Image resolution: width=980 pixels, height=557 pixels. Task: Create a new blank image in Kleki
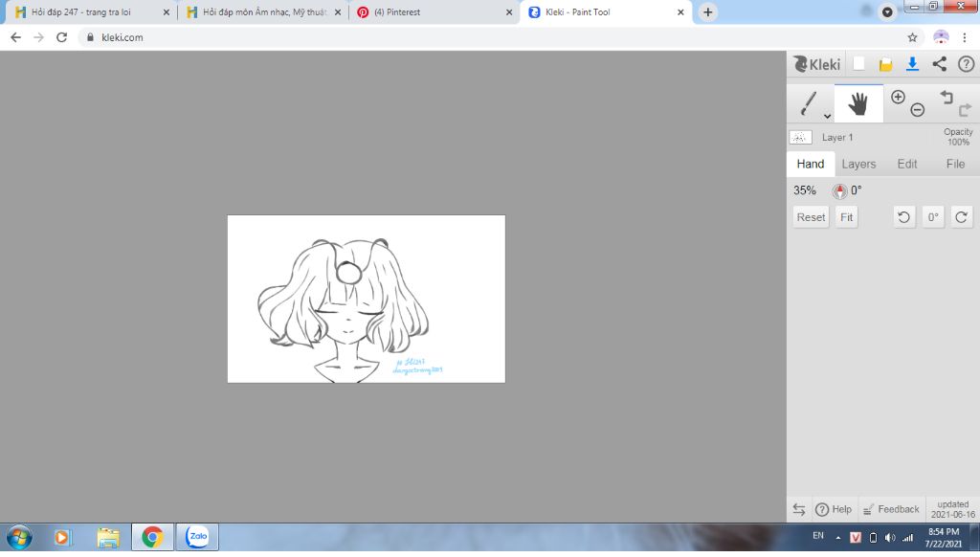[x=858, y=64]
